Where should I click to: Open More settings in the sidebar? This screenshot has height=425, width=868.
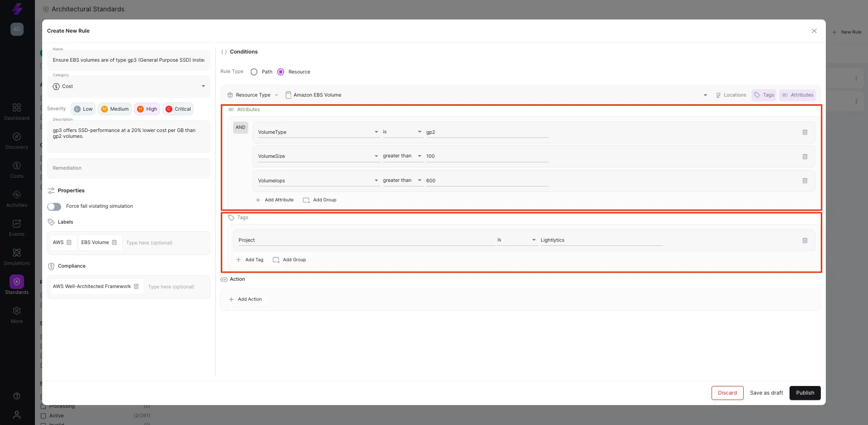(x=17, y=315)
